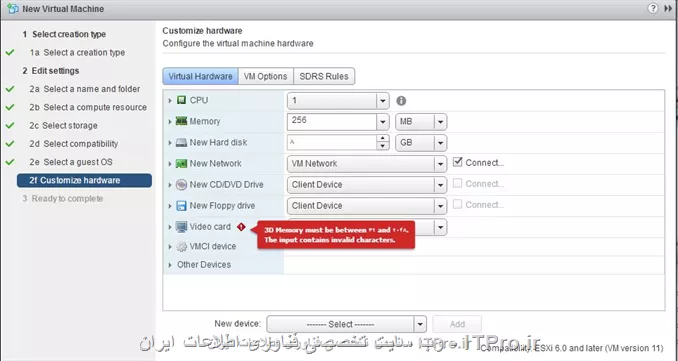Expand the VMCI device row

coord(170,247)
